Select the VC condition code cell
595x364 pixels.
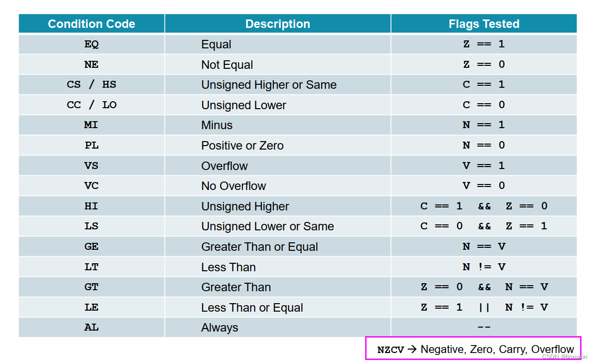click(91, 186)
